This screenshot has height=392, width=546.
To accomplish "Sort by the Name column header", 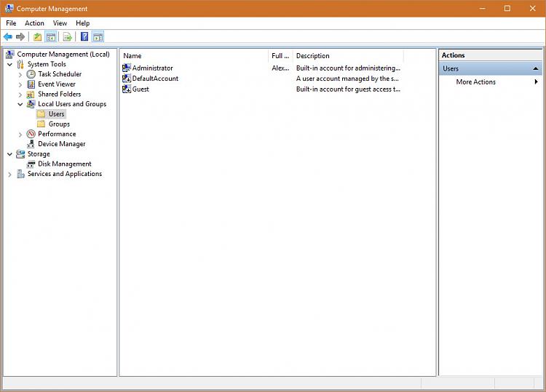I will coord(194,56).
